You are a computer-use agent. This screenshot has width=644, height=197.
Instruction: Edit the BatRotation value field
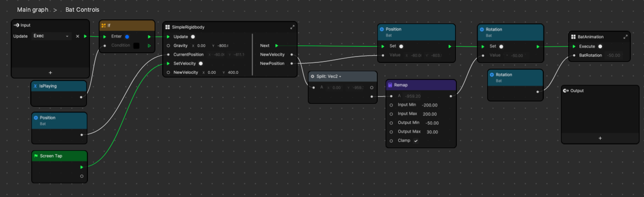[613, 55]
